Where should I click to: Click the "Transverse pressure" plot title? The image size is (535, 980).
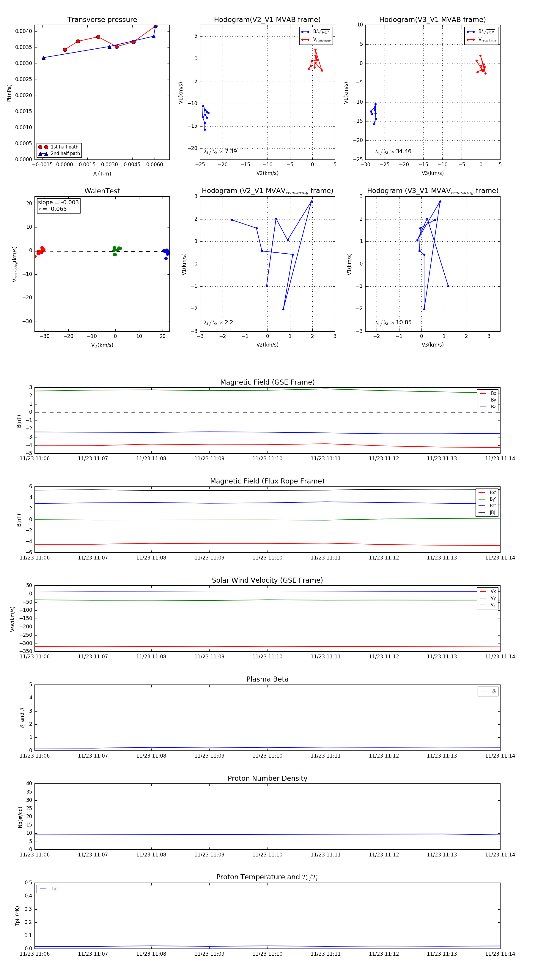coord(102,20)
